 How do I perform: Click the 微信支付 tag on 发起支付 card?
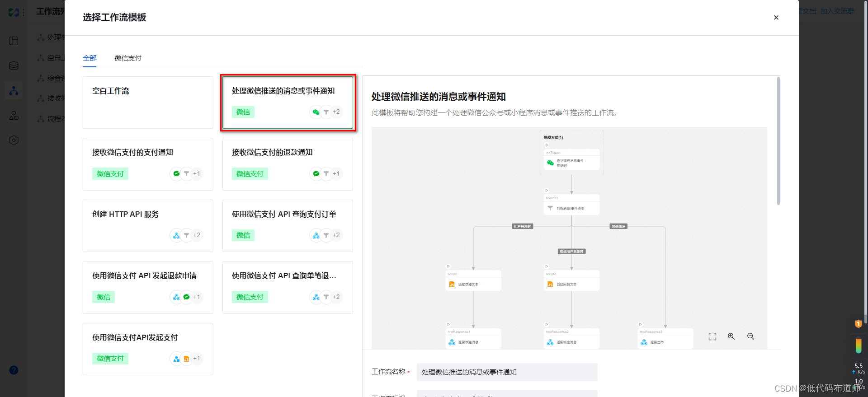coord(110,359)
